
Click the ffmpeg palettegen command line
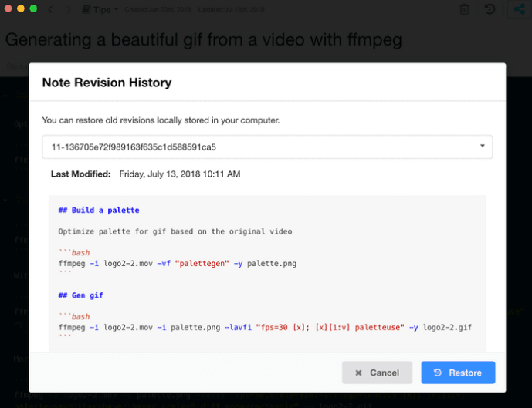click(x=178, y=263)
